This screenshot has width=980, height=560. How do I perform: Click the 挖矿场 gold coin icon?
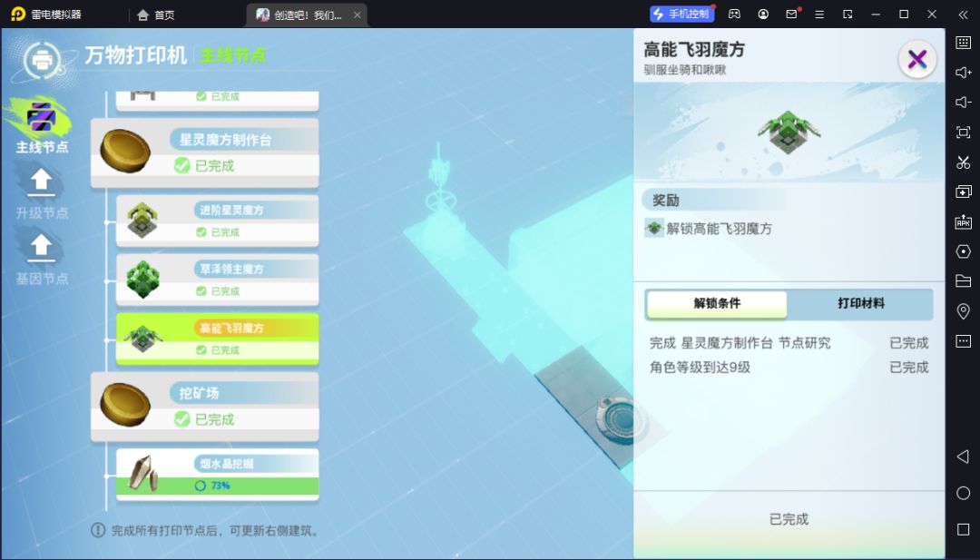pos(125,405)
